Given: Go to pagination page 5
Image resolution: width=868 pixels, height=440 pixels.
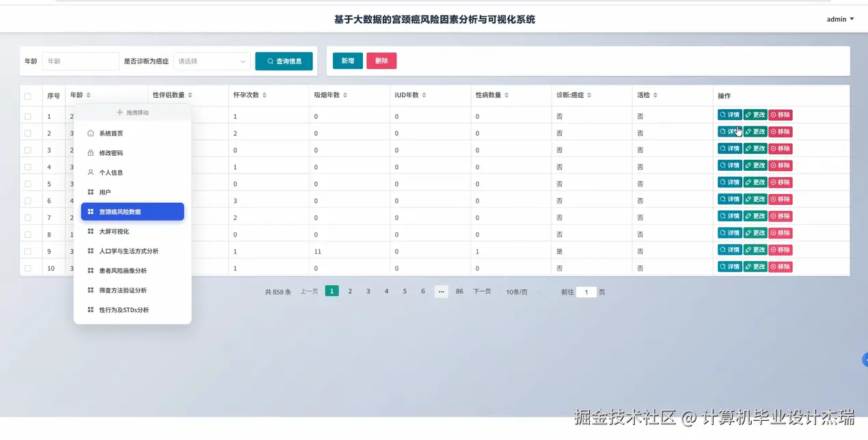Looking at the screenshot, I should [x=405, y=292].
